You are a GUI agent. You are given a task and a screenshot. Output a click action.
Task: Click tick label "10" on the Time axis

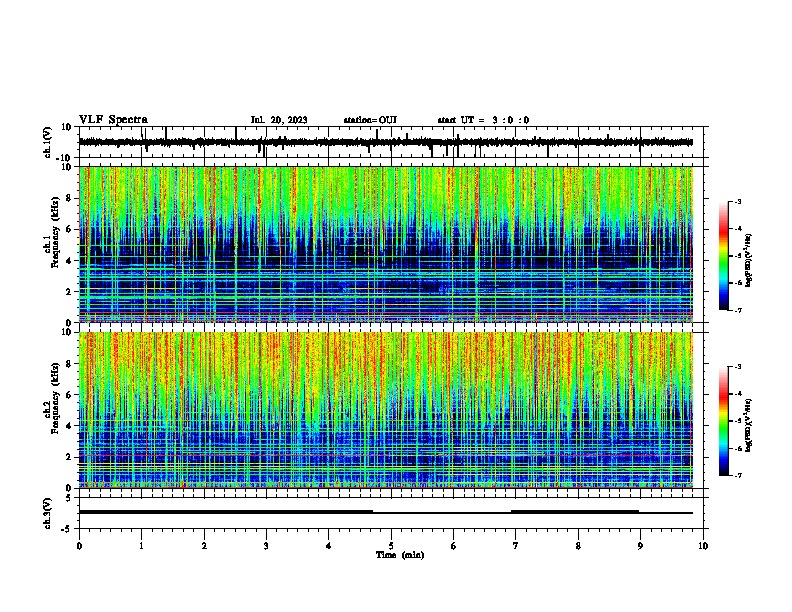point(703,546)
